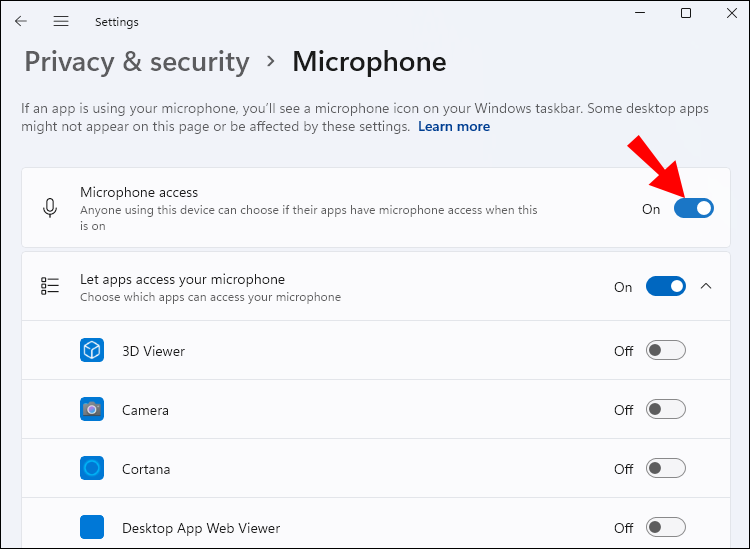750x549 pixels.
Task: Turn off the Microphone access toggle
Action: click(x=694, y=208)
